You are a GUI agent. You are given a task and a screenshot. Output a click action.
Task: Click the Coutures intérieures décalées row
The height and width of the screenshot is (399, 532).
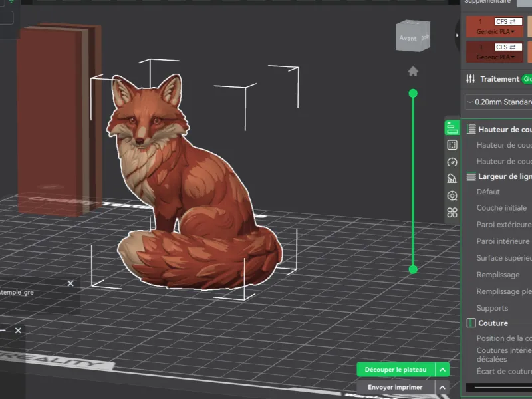click(x=504, y=354)
